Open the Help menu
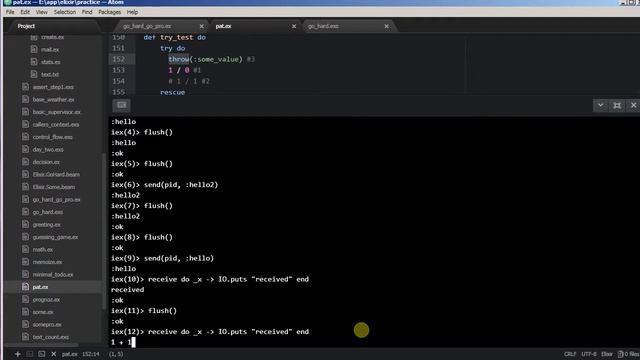This screenshot has width=640, height=360. (x=132, y=12)
